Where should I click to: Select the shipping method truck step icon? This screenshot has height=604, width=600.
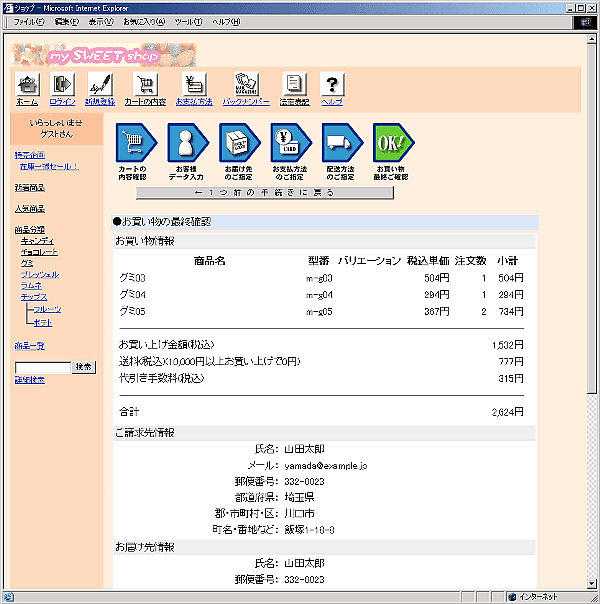point(342,143)
